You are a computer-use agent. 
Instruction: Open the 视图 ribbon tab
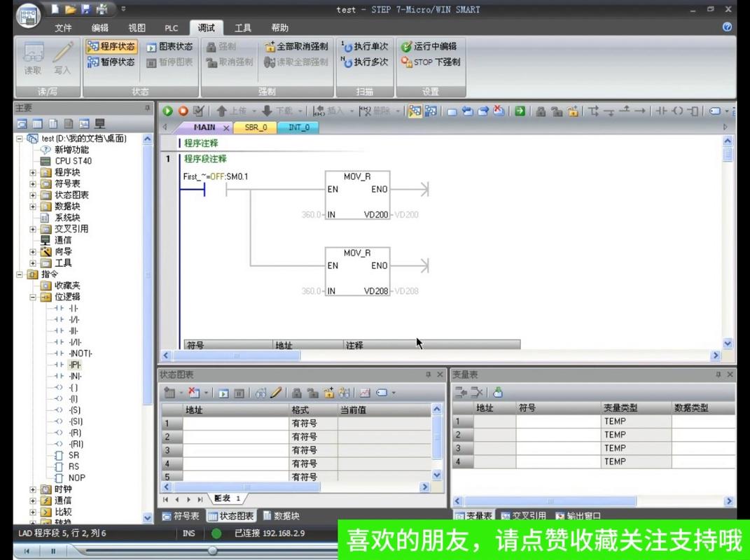pos(137,28)
